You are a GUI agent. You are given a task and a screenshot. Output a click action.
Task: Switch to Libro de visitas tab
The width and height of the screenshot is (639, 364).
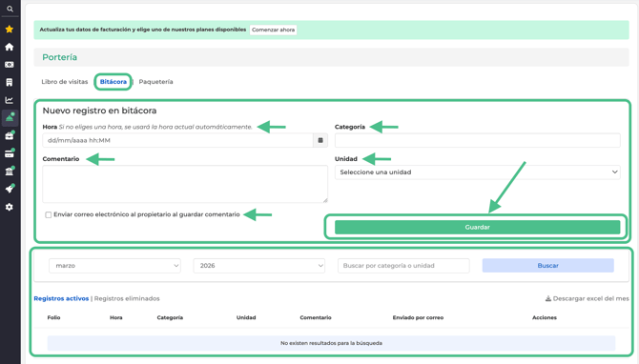(x=65, y=81)
